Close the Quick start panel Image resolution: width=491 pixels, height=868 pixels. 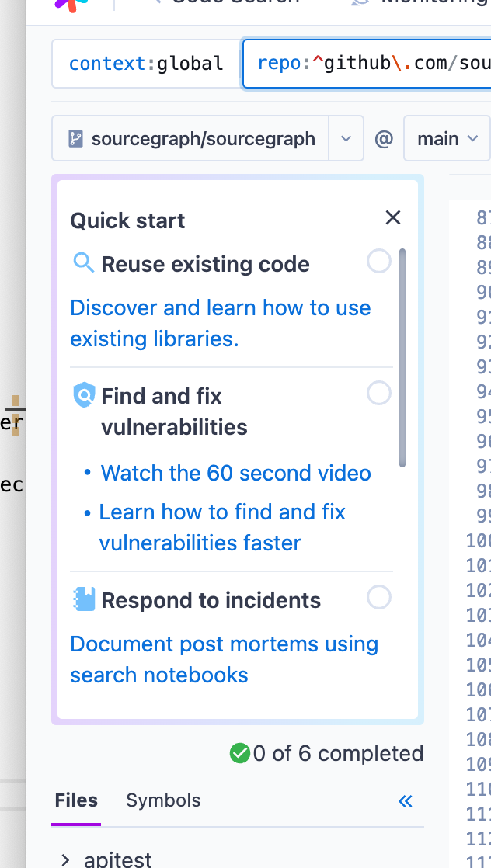(393, 217)
